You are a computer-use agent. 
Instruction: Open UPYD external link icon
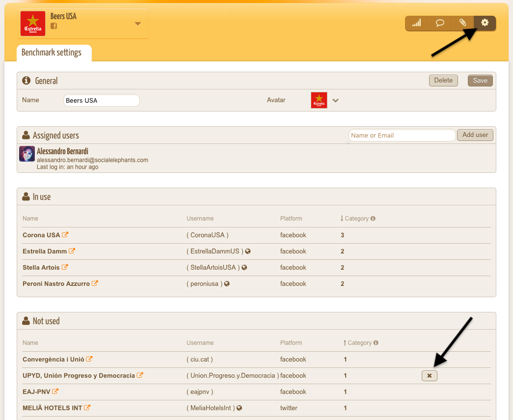click(x=140, y=375)
